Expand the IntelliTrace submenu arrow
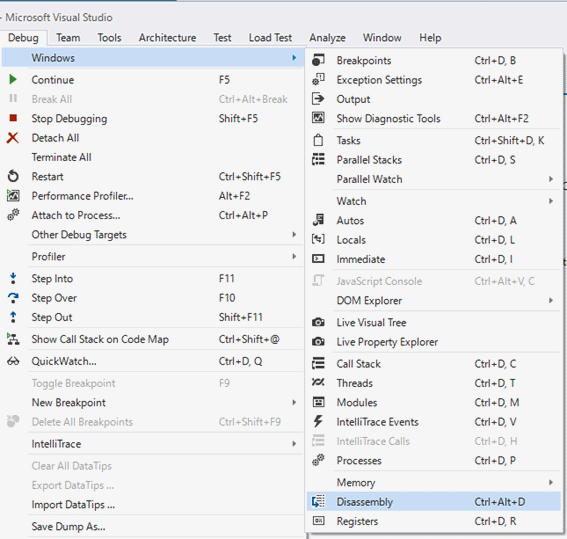Screen dimensions: 567x539 294,444
